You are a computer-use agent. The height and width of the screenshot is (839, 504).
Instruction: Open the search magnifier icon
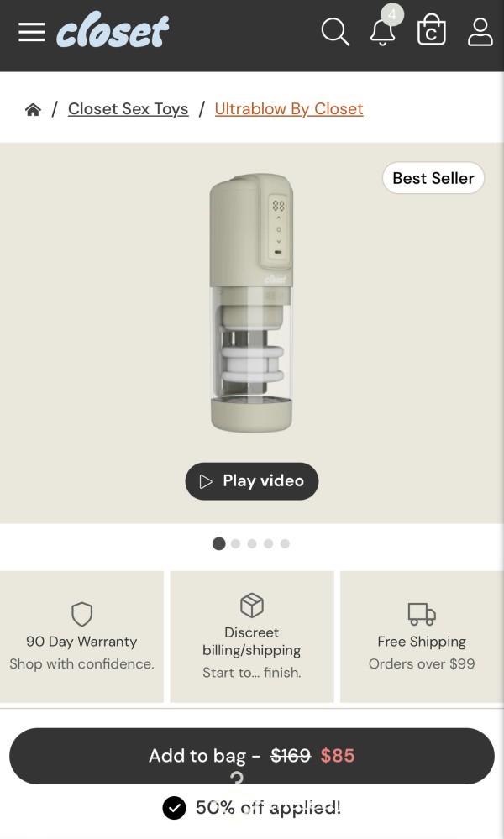click(335, 32)
